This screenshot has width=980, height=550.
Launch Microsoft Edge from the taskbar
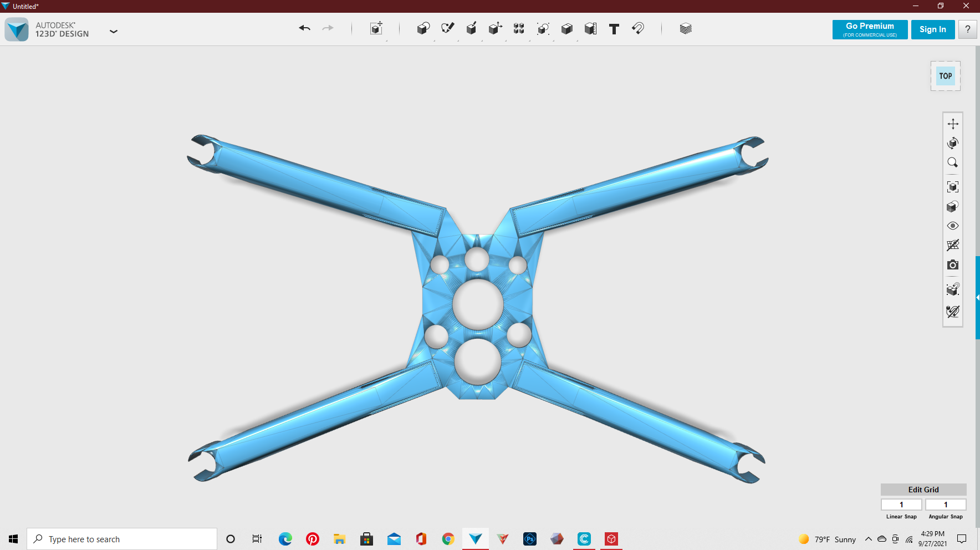click(285, 539)
